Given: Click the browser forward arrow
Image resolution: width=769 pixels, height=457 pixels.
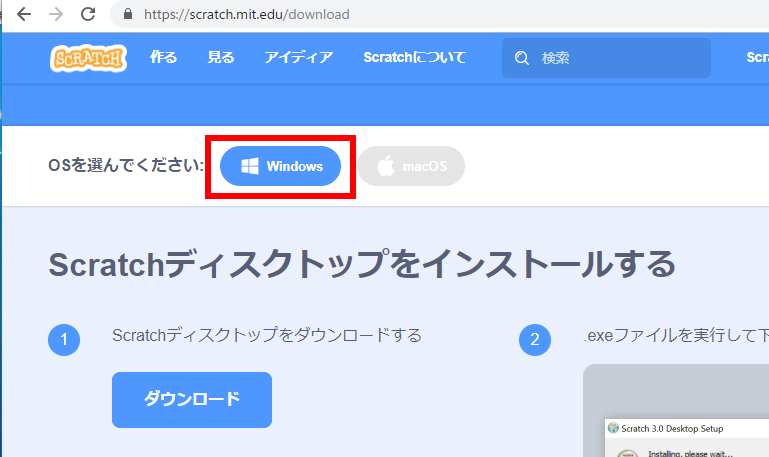Looking at the screenshot, I should tap(56, 14).
